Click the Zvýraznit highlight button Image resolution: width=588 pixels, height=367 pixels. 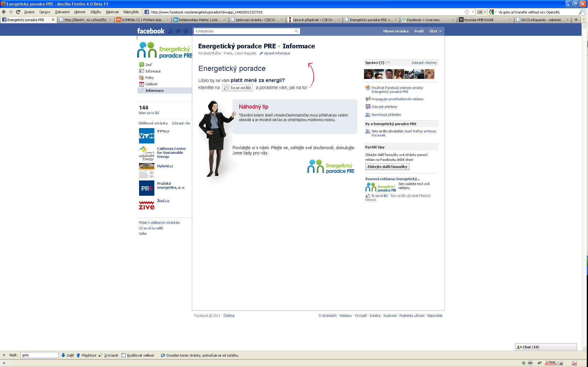pyautogui.click(x=108, y=355)
